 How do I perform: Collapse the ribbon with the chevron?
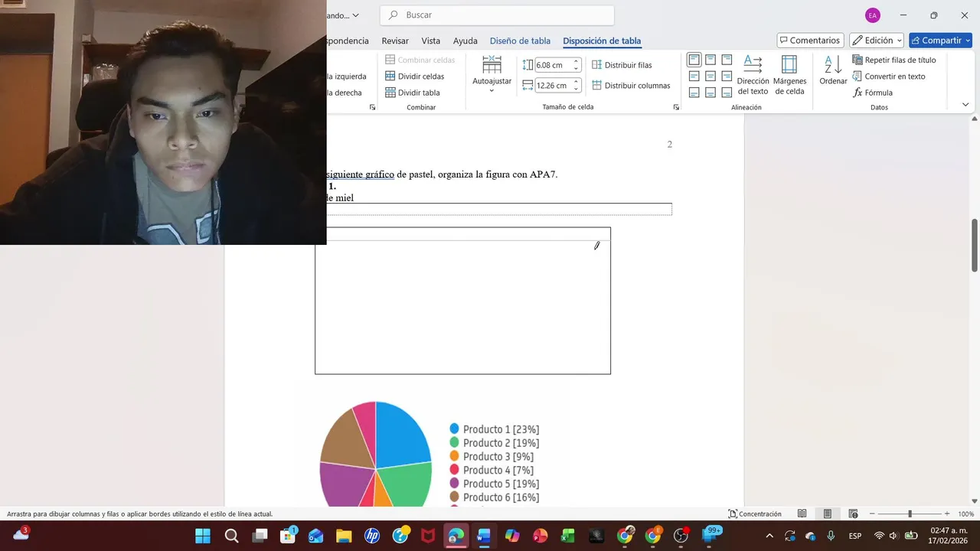(965, 105)
